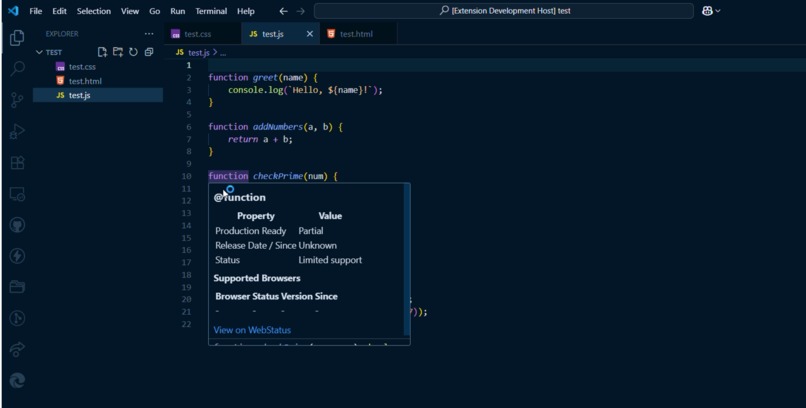
Task: Collapse the TEST folder section
Action: pyautogui.click(x=39, y=52)
